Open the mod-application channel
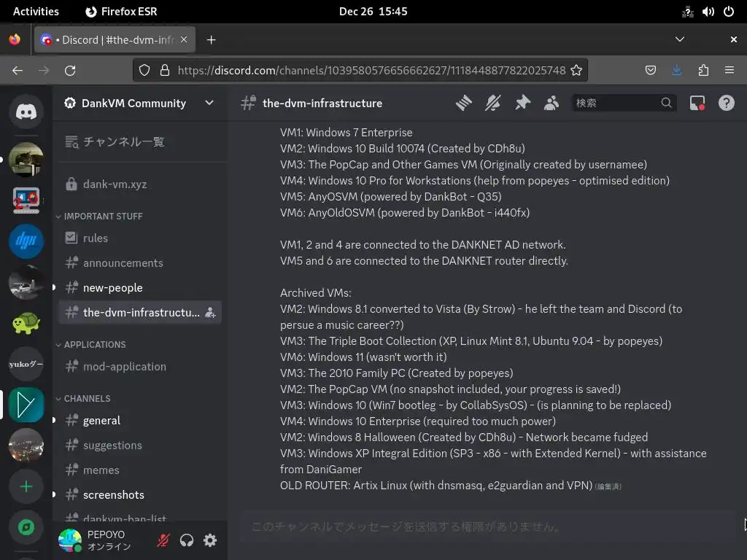The height and width of the screenshot is (560, 747). [139, 367]
